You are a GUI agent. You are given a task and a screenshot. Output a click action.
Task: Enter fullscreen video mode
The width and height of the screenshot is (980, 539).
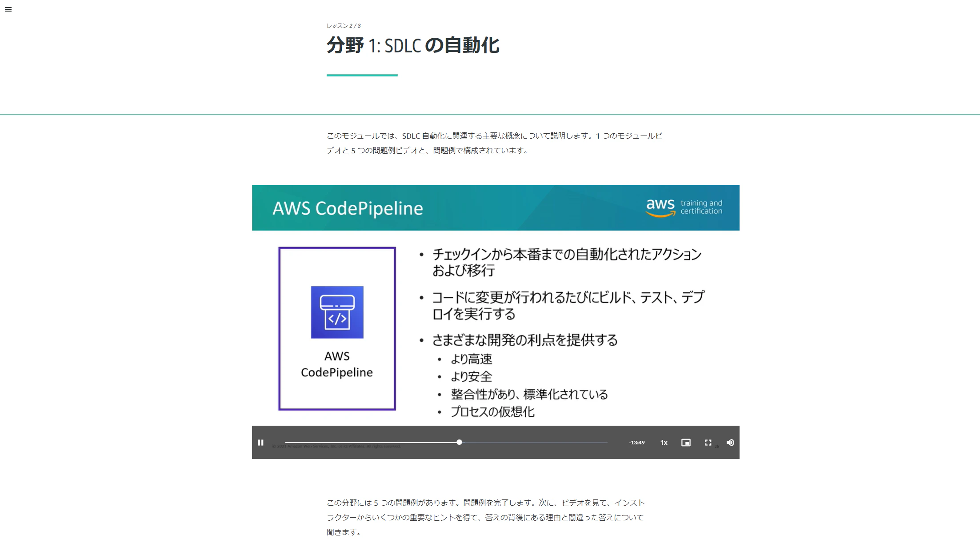tap(708, 443)
